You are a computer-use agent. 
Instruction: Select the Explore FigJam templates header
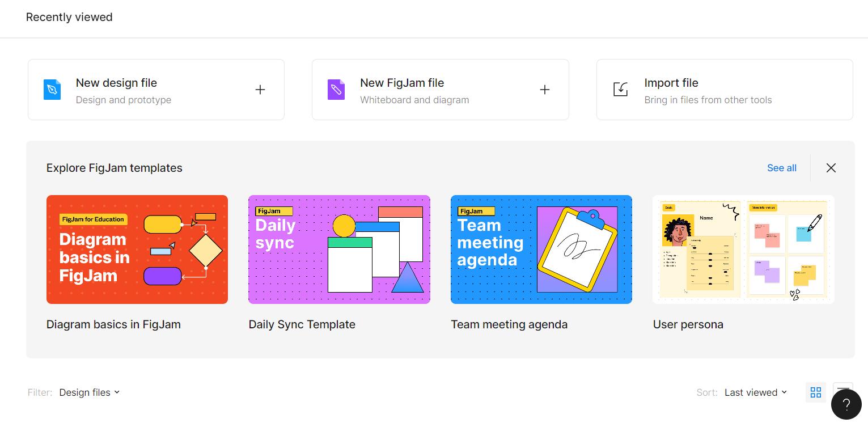tap(114, 168)
